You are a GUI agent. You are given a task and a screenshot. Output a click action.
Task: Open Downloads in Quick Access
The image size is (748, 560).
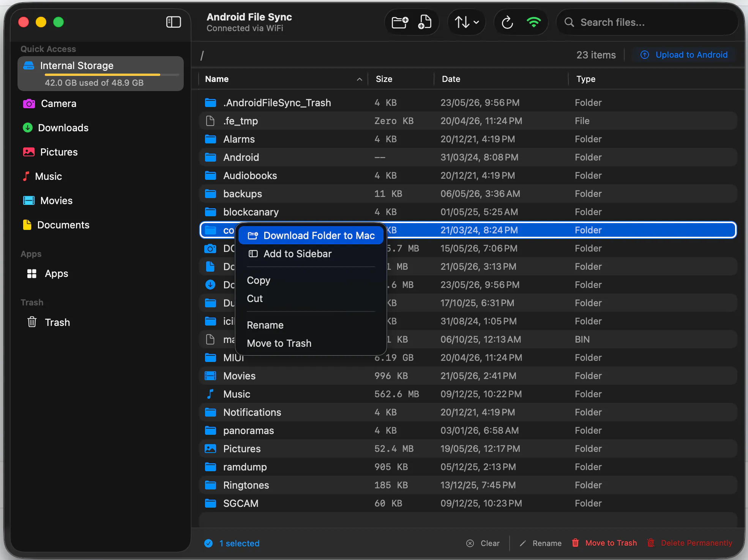pos(101,128)
